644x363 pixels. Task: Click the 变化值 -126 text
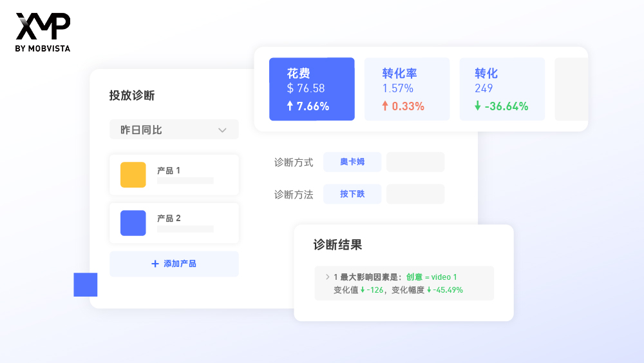pos(358,290)
